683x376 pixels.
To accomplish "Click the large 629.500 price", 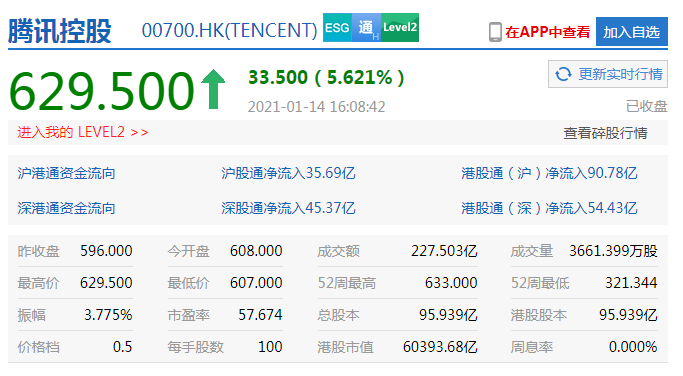I will [x=101, y=91].
